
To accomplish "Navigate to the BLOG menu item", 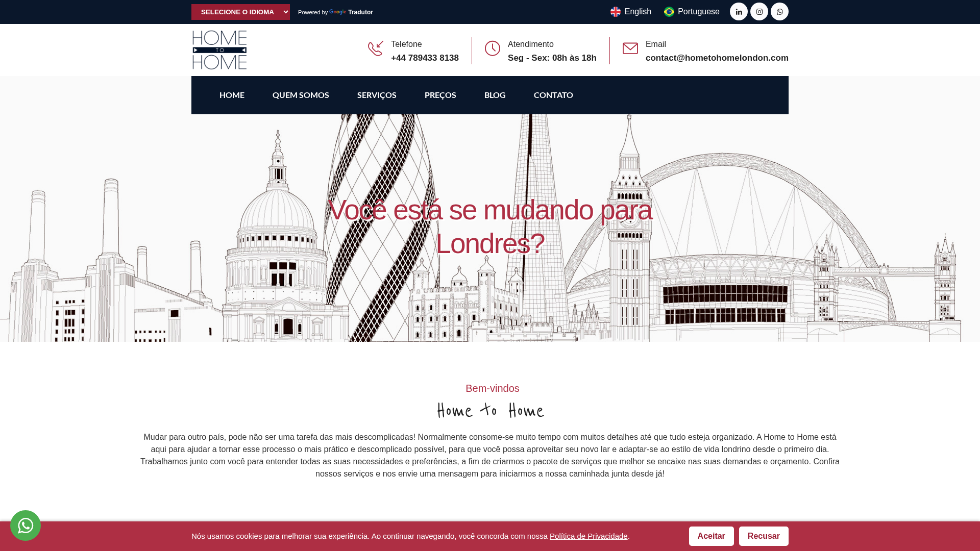I will tap(494, 95).
